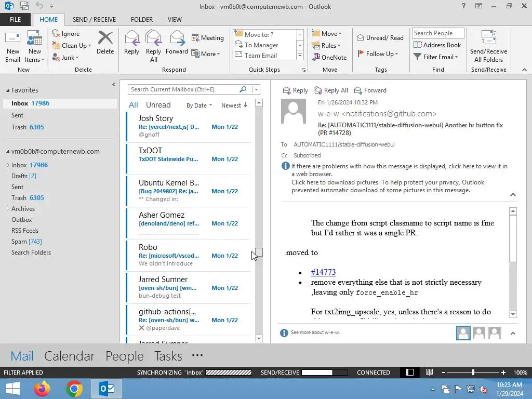The height and width of the screenshot is (399, 532).
Task: Click Reply in the reading pane
Action: tap(296, 90)
